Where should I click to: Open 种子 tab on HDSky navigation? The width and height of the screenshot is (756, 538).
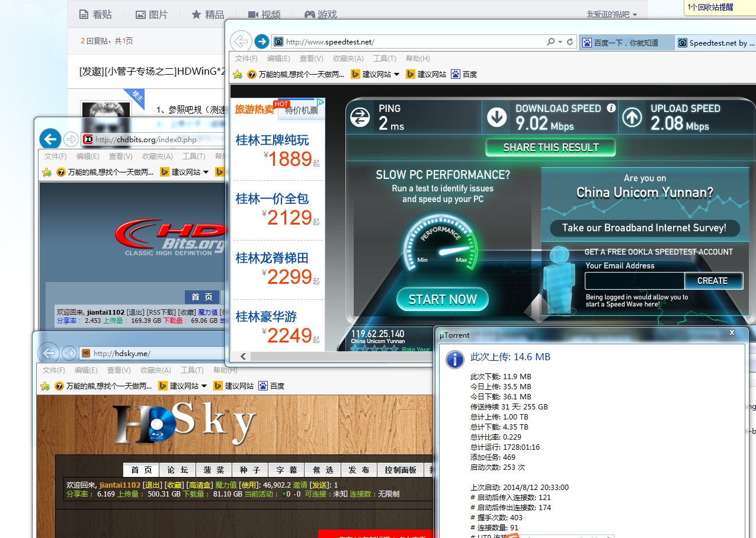click(250, 470)
